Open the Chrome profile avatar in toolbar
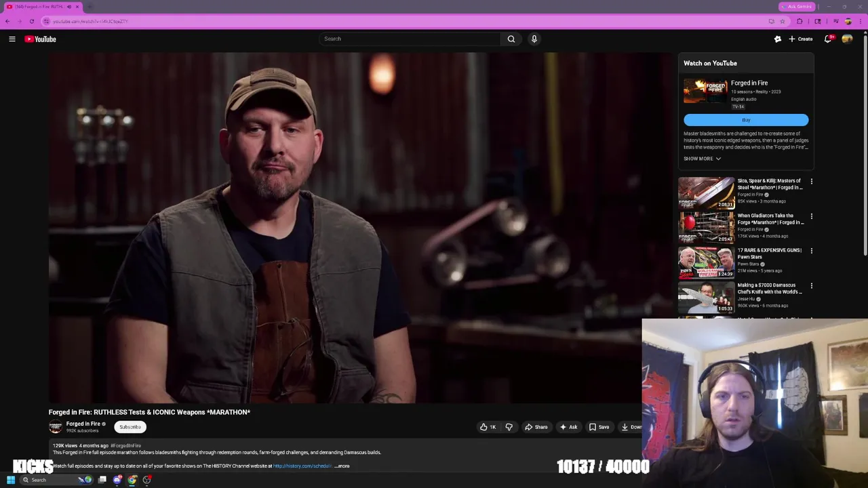This screenshot has height=488, width=868. point(848,21)
